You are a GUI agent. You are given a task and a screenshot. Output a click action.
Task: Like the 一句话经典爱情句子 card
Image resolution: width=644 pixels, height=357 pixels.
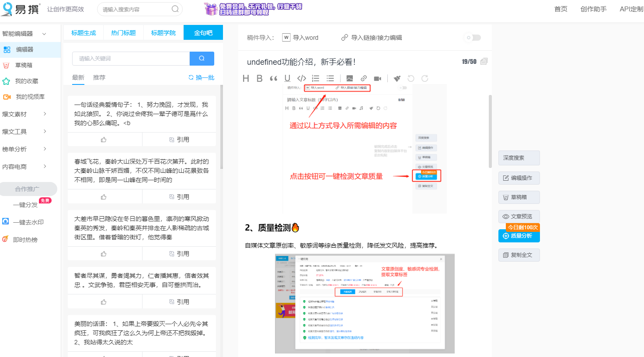104,140
